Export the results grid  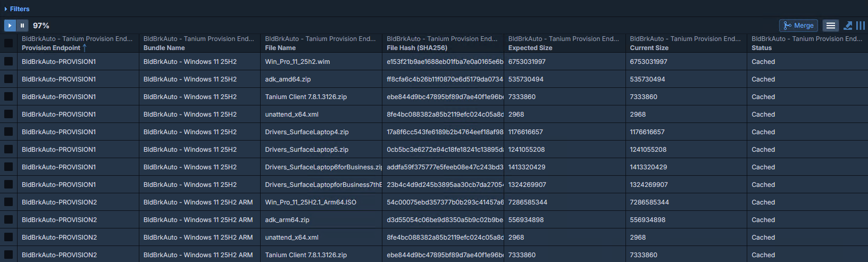(848, 26)
